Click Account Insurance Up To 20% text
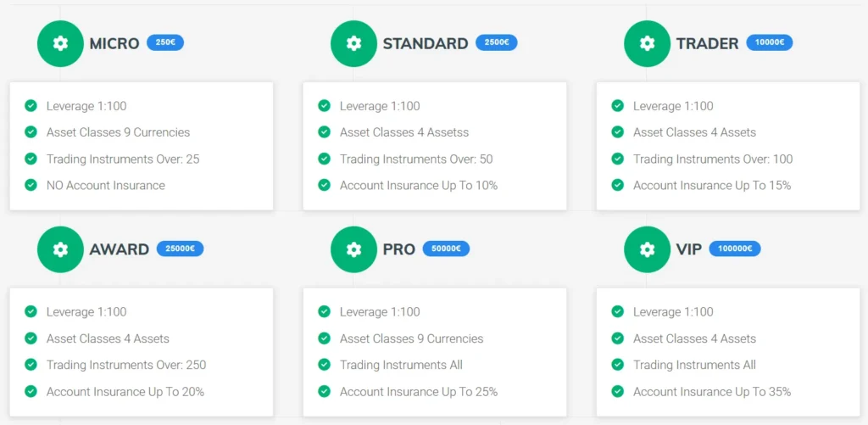The image size is (868, 425). coord(125,392)
